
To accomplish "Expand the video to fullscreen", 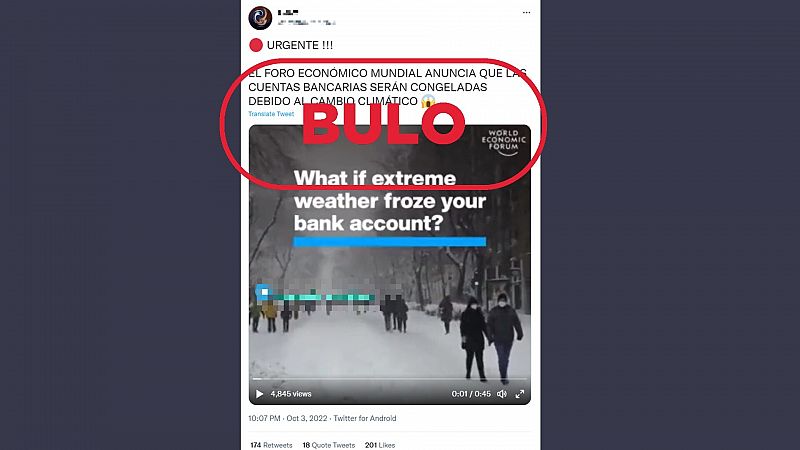I will (520, 394).
